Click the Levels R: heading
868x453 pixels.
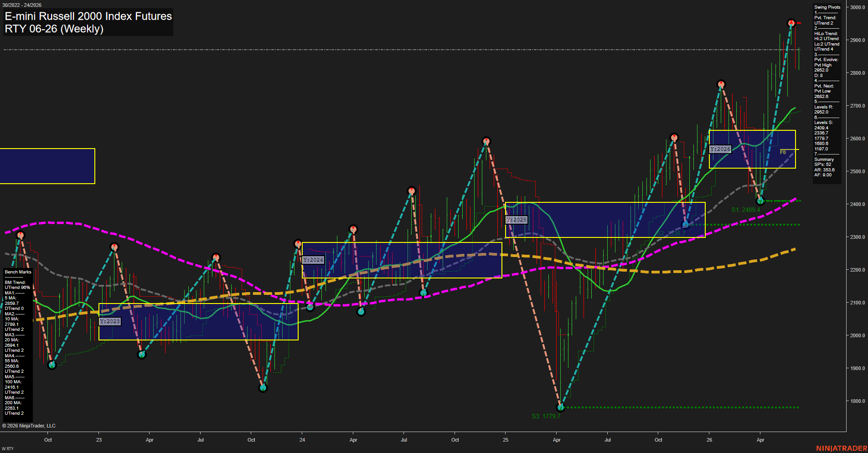(x=823, y=107)
